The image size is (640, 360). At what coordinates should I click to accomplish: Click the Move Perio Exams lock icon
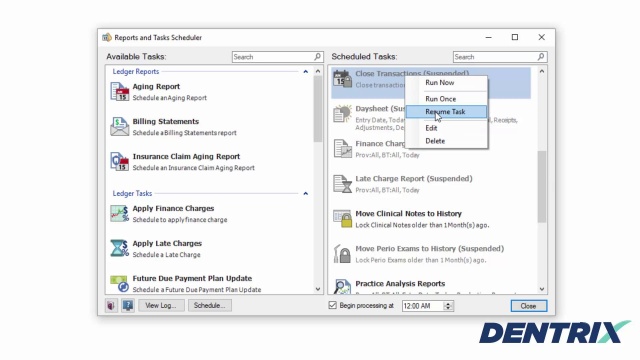click(x=342, y=254)
